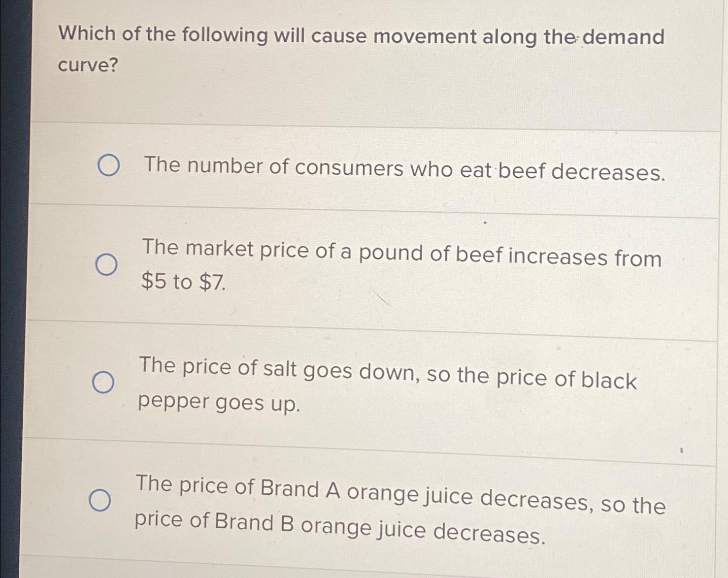The width and height of the screenshot is (728, 578).
Task: Click the word 'curve?' in the question
Action: tap(89, 64)
